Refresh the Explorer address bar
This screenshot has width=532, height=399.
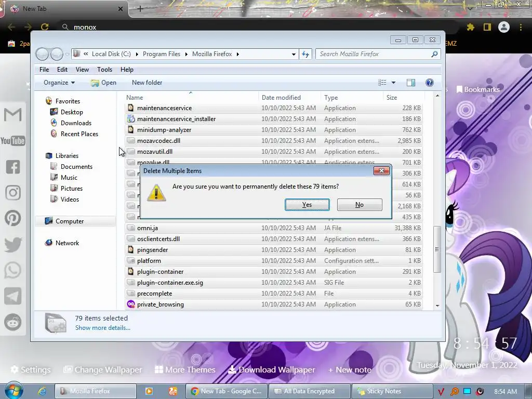coord(305,54)
